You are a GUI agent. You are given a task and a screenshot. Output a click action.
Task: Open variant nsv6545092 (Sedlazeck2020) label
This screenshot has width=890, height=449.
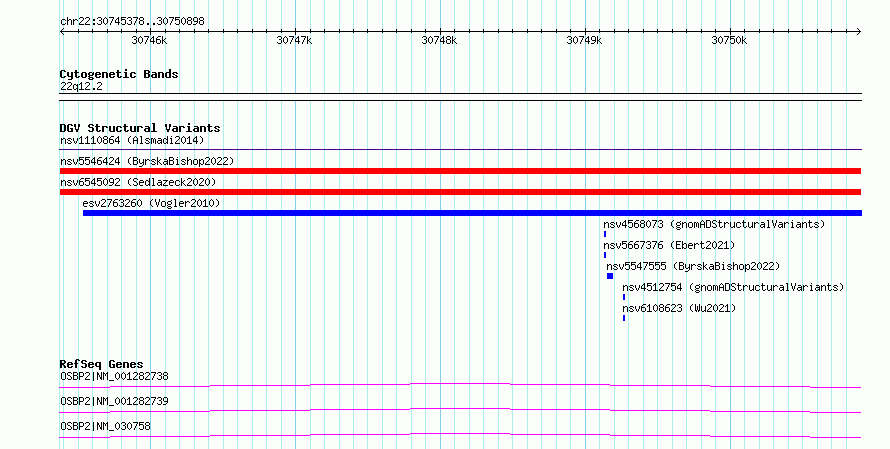pyautogui.click(x=138, y=182)
